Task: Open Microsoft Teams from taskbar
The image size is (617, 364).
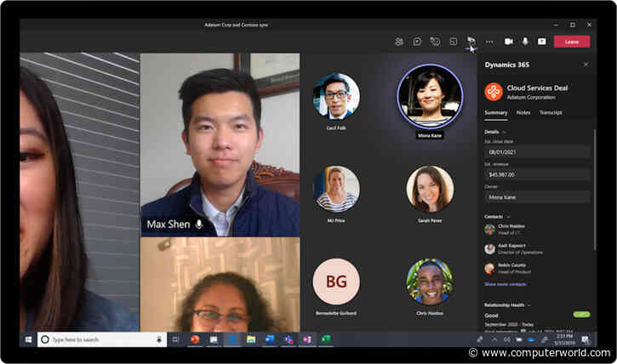Action: tap(289, 339)
